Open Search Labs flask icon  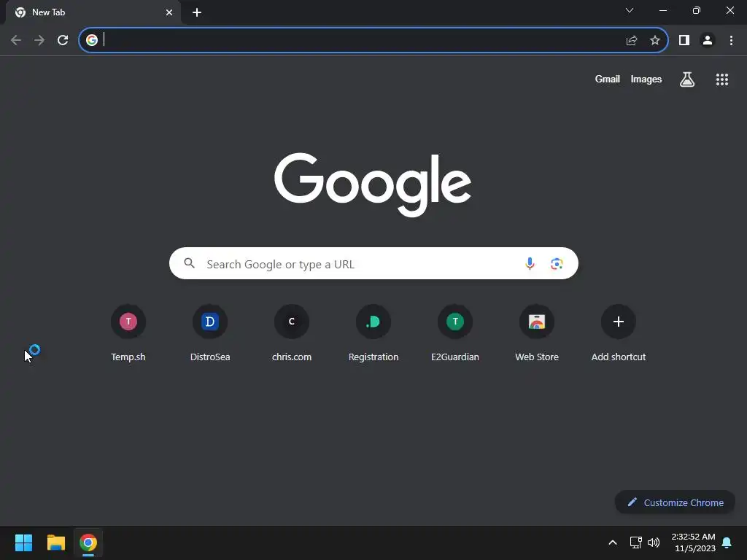click(687, 79)
